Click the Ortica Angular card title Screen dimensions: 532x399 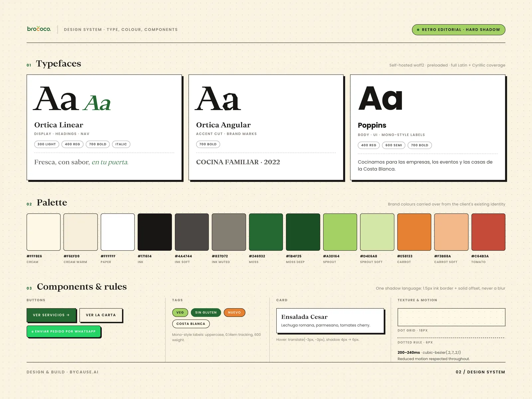coord(223,125)
